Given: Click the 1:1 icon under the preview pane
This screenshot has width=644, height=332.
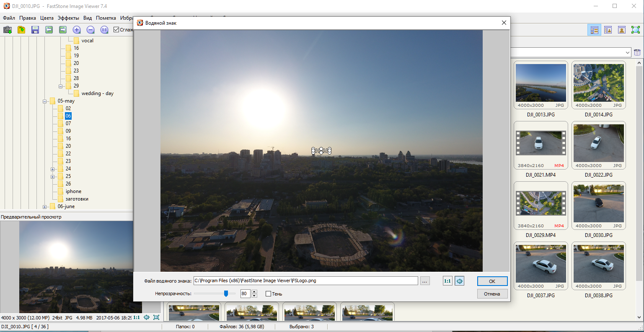Looking at the screenshot, I should click(x=137, y=317).
